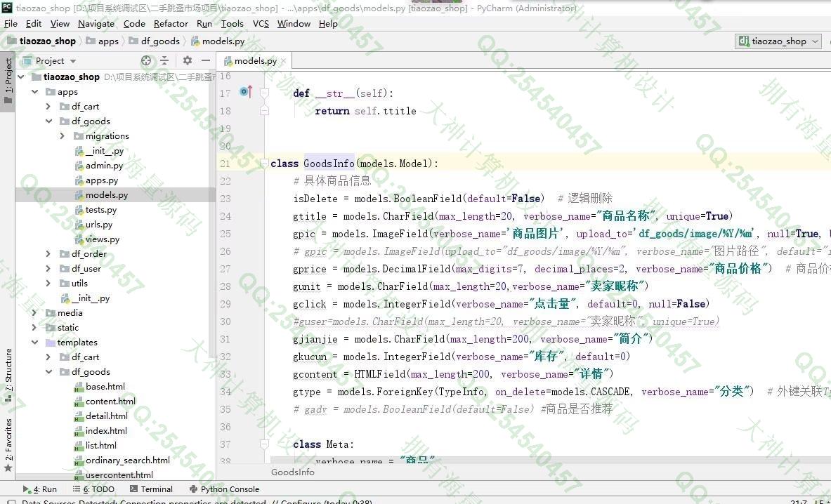Open the File menu

point(11,23)
